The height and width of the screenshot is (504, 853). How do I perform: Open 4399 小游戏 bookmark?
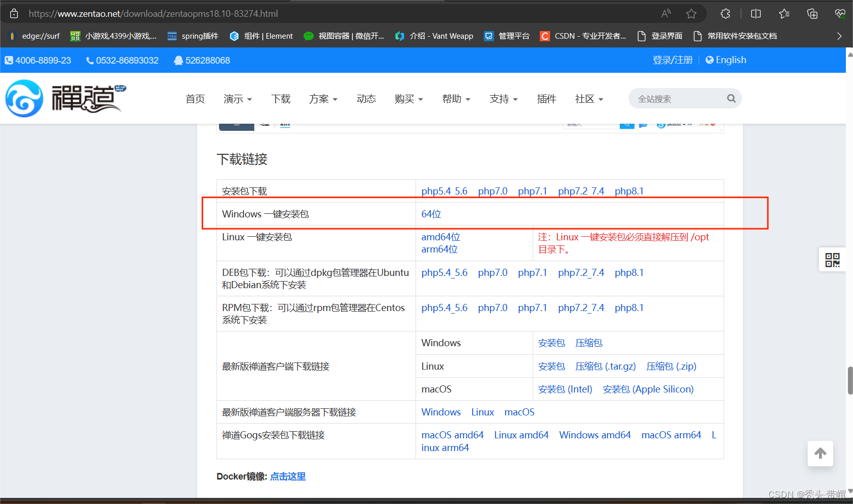tap(114, 36)
